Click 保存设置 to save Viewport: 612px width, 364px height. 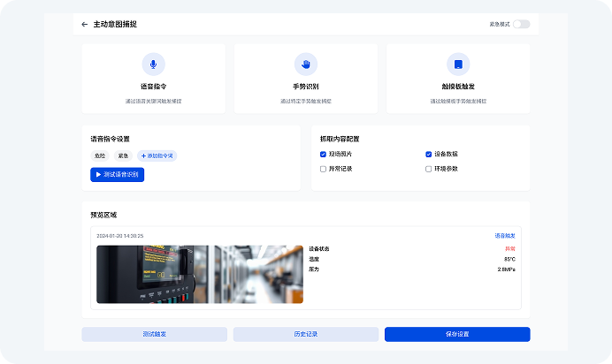[x=457, y=334]
